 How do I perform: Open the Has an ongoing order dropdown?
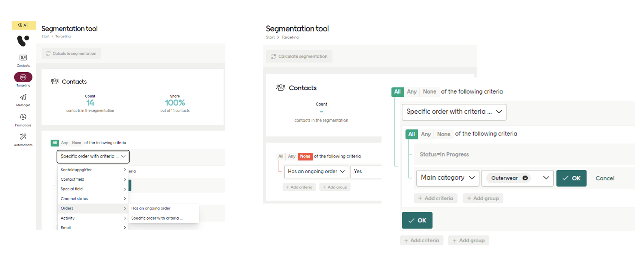(316, 171)
